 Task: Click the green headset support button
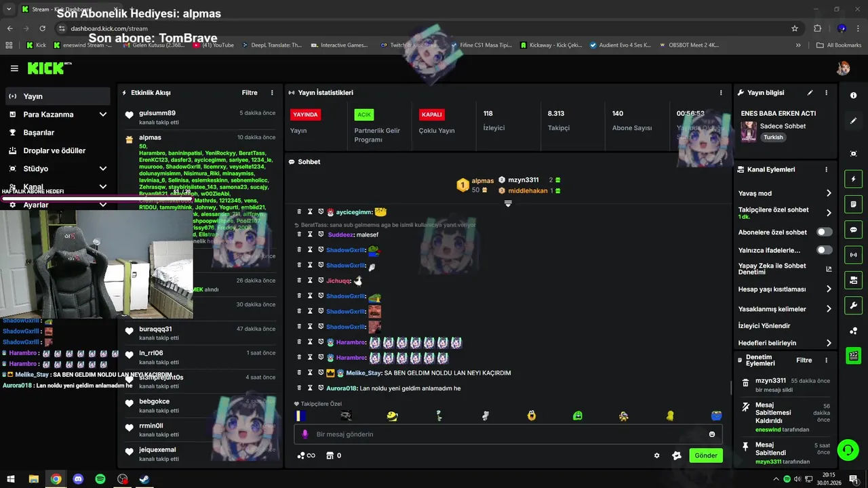tap(848, 449)
